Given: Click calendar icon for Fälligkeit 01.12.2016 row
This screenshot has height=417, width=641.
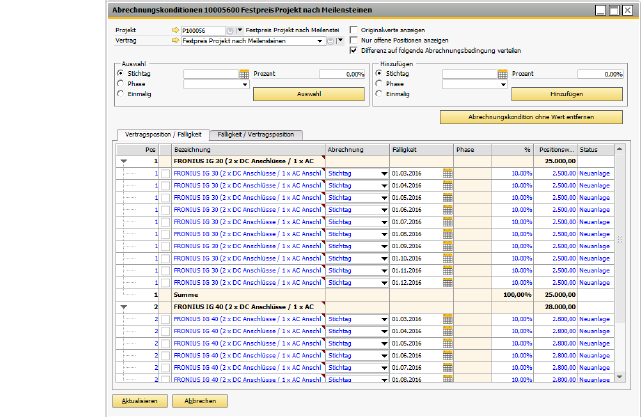Looking at the screenshot, I should click(x=448, y=283).
